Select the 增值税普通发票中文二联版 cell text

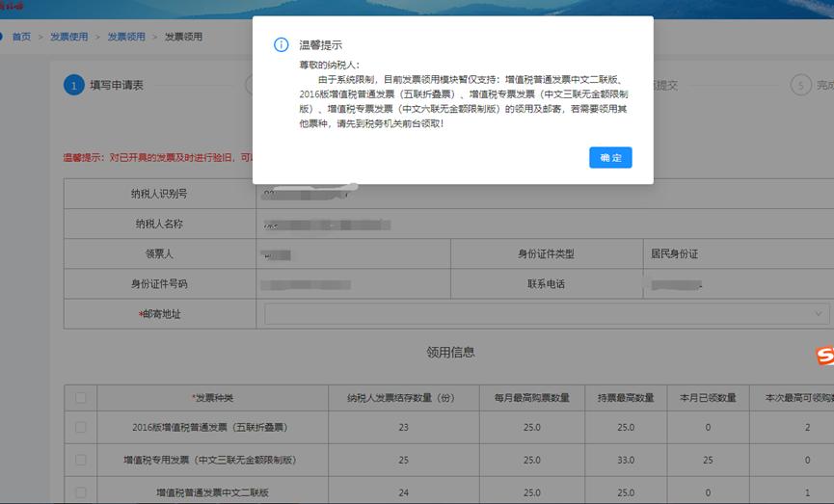[x=212, y=492]
